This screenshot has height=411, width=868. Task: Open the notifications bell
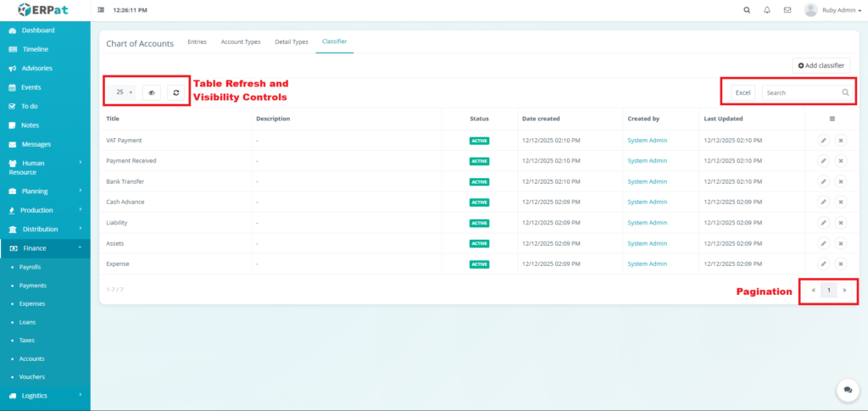(767, 10)
